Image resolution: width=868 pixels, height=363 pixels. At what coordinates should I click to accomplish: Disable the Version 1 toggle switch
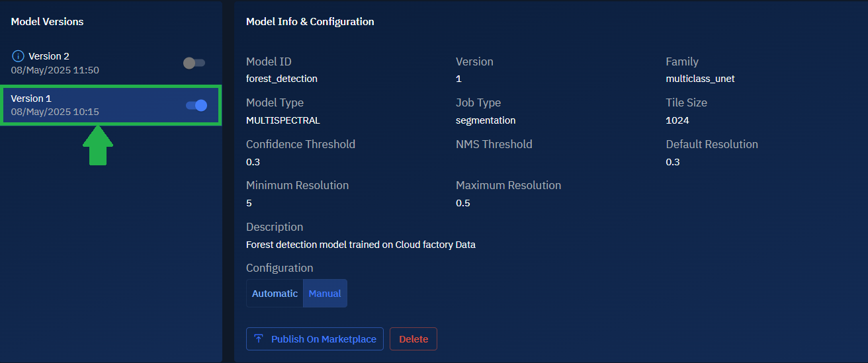point(196,105)
